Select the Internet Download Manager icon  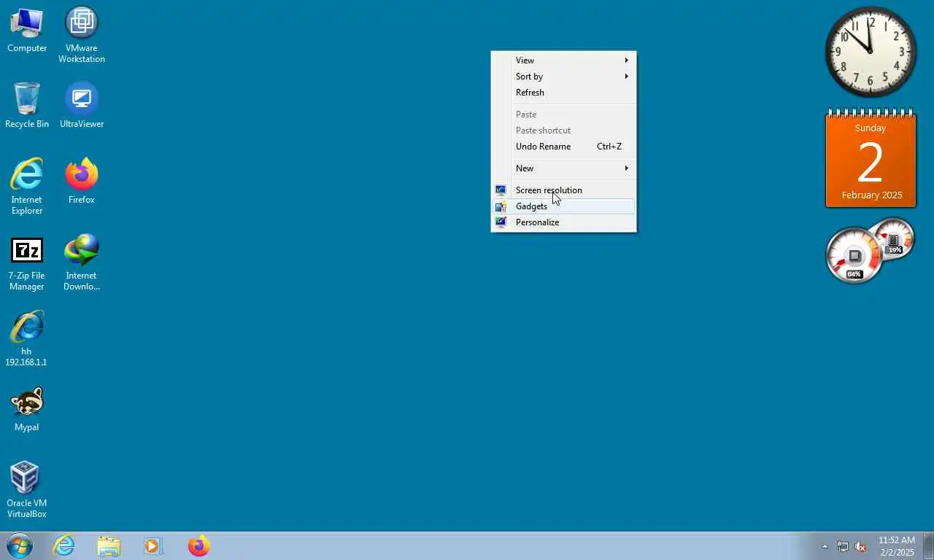[x=82, y=262]
